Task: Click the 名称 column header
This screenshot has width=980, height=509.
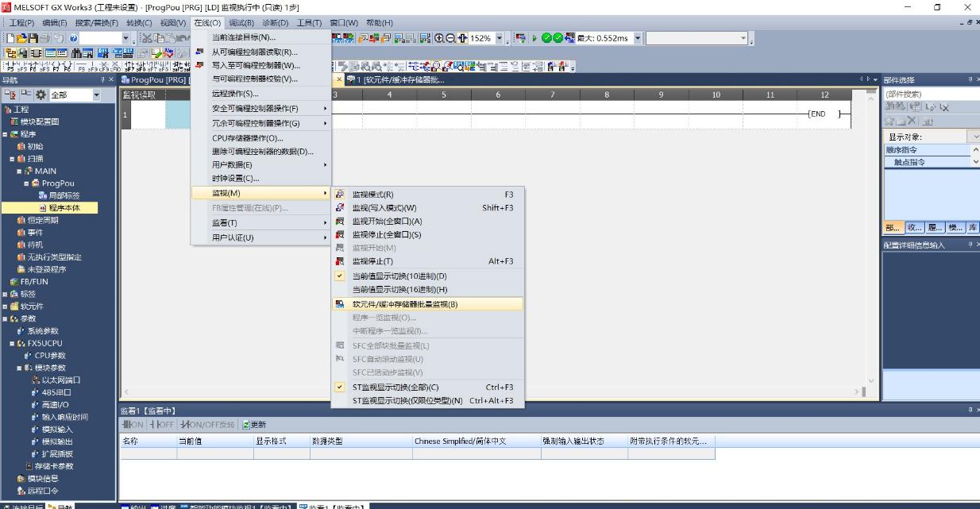Action: [148, 441]
